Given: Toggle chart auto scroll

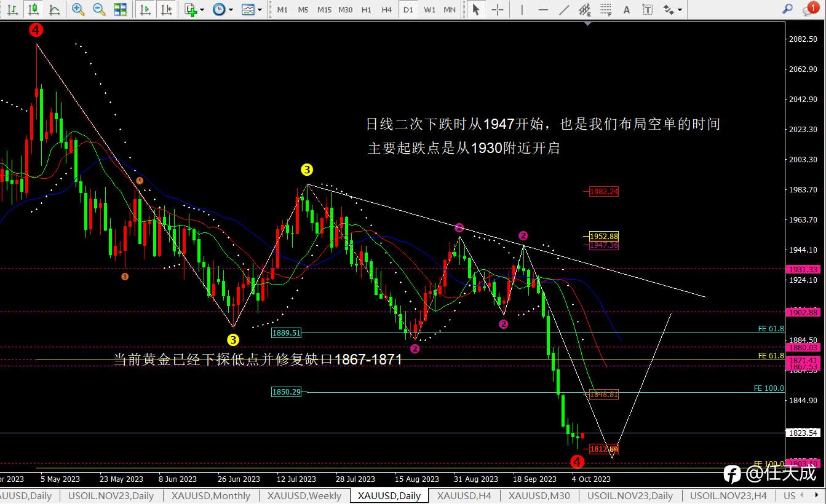Looking at the screenshot, I should [145, 9].
